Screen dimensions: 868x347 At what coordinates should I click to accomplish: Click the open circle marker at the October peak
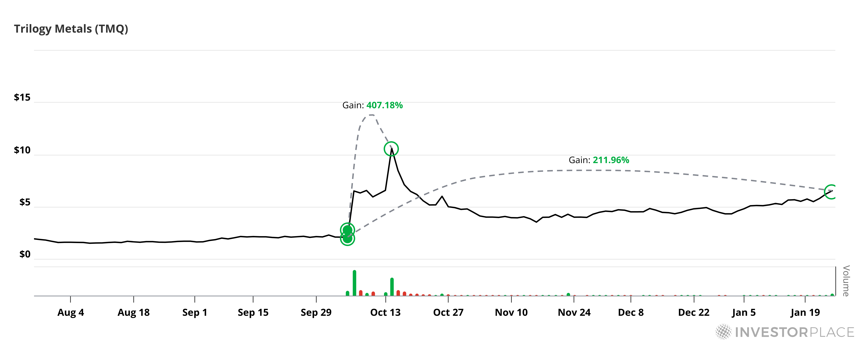[x=391, y=149]
